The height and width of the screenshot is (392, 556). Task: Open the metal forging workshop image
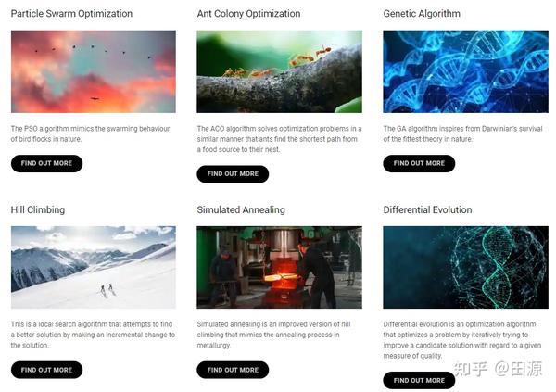[x=280, y=267]
